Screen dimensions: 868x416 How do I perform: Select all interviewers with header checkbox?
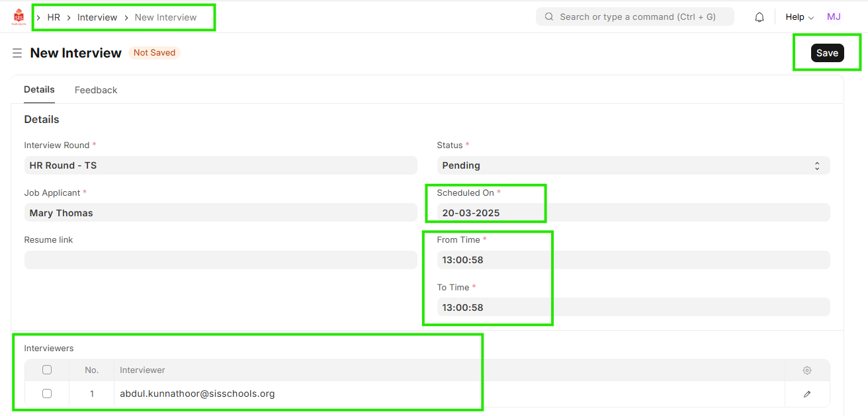47,370
